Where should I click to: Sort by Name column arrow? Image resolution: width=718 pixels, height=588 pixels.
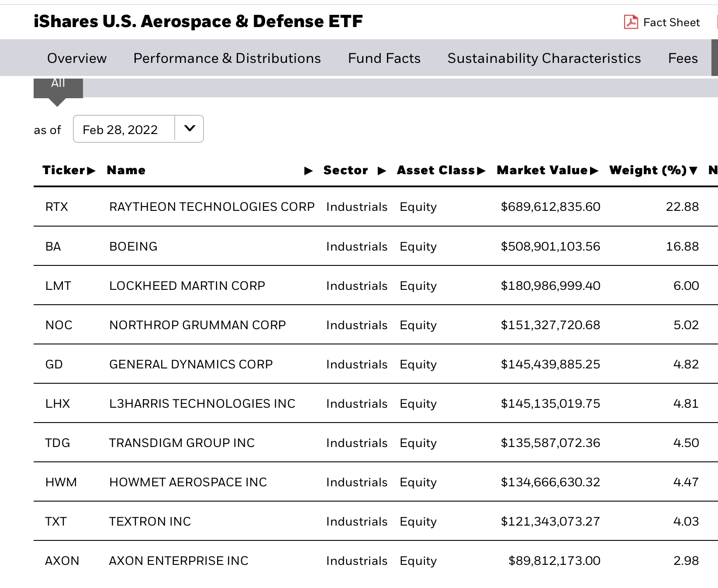308,171
